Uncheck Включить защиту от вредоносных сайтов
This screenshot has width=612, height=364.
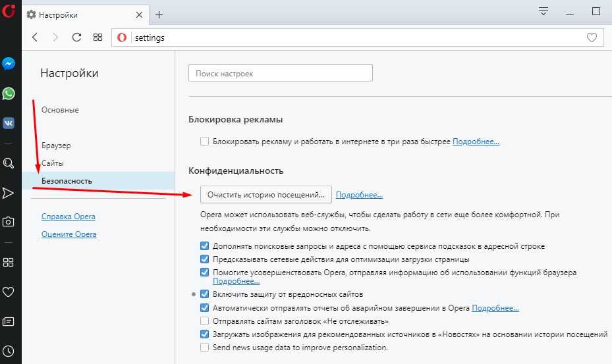coord(204,294)
